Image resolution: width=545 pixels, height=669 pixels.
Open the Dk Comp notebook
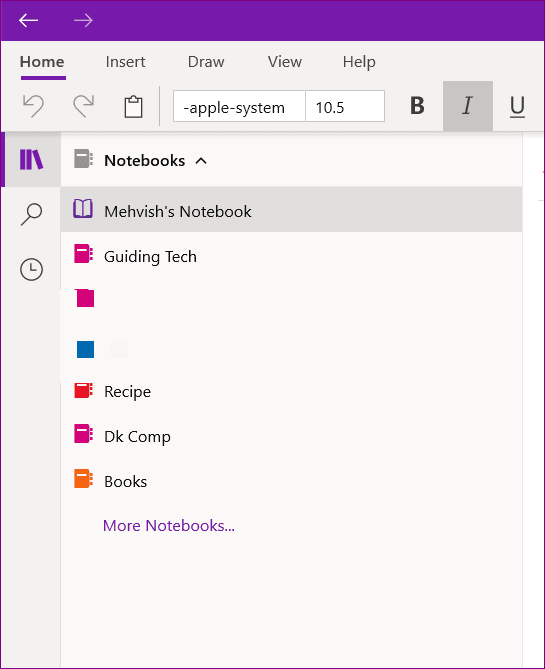(291, 435)
